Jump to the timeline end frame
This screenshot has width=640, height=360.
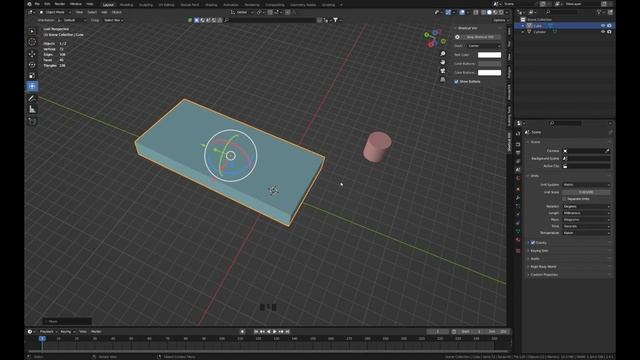[287, 332]
